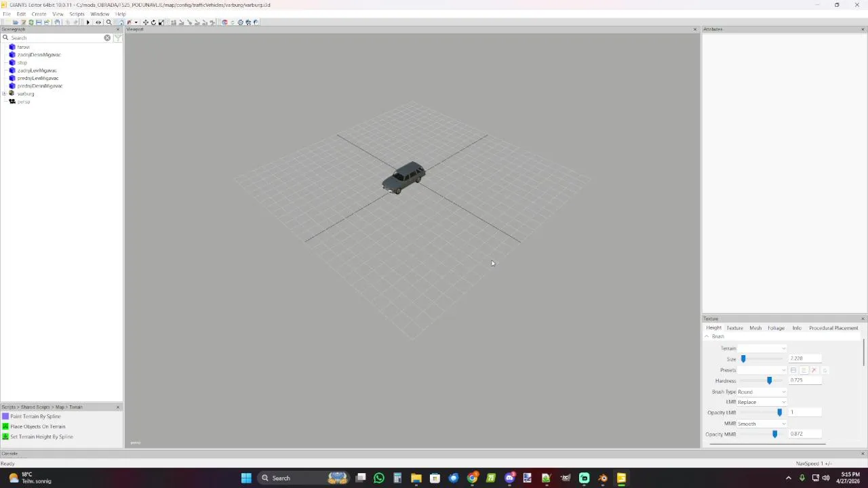Clear the Scenegraph search field
Screen dimensions: 868x488
[x=107, y=38]
